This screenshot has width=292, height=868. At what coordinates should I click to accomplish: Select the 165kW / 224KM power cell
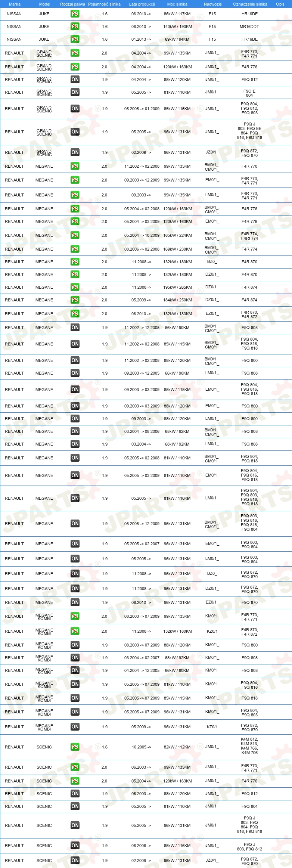click(x=178, y=235)
